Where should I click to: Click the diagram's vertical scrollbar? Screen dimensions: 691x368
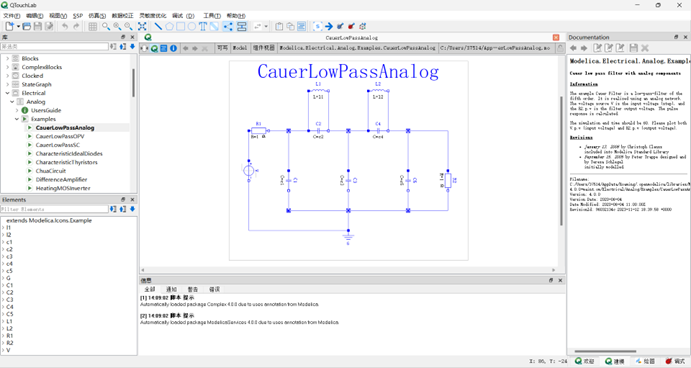pos(561,161)
